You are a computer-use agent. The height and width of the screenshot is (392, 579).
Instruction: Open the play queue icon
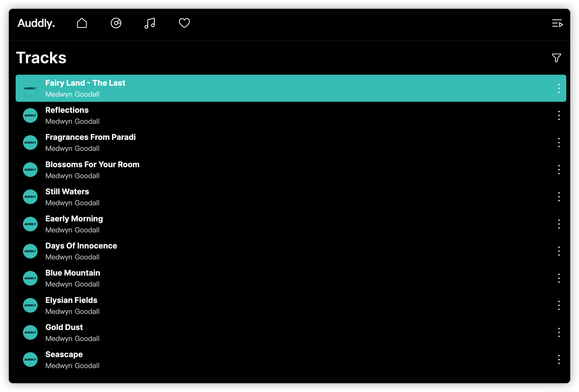pyautogui.click(x=557, y=23)
